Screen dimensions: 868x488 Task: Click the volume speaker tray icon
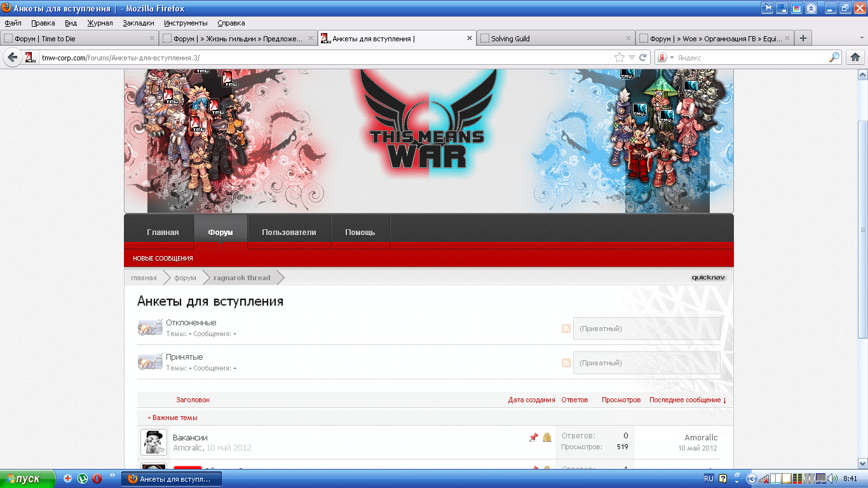(x=832, y=478)
